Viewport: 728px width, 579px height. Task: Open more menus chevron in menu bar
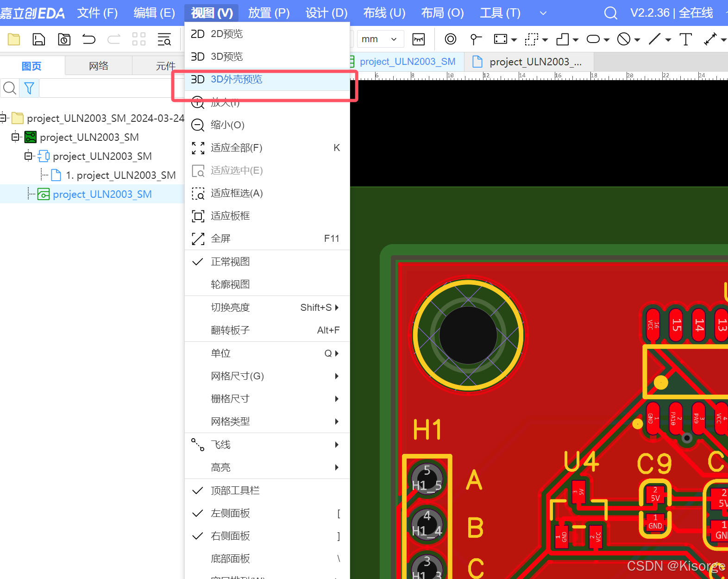tap(543, 13)
